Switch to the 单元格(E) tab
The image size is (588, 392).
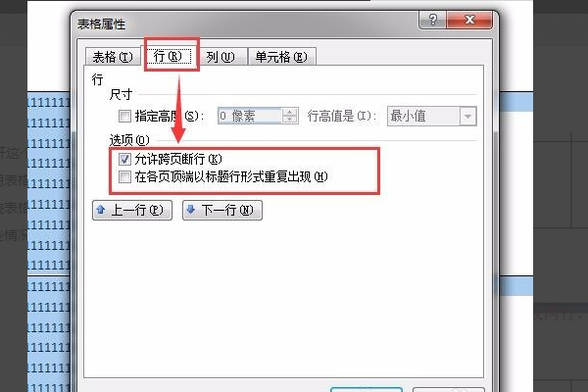281,57
